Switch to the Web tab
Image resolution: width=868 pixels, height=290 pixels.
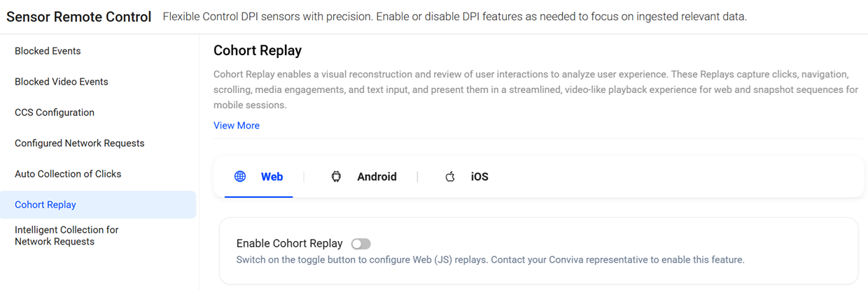click(272, 177)
